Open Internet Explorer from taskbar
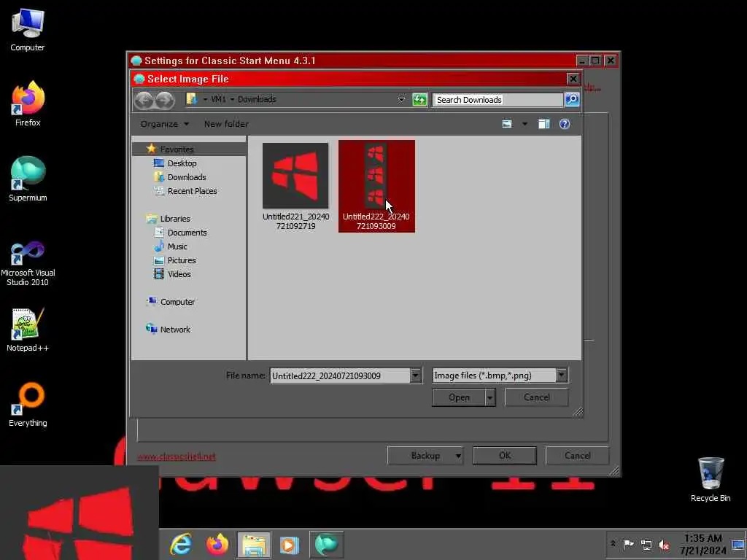747x560 pixels. coord(181,544)
